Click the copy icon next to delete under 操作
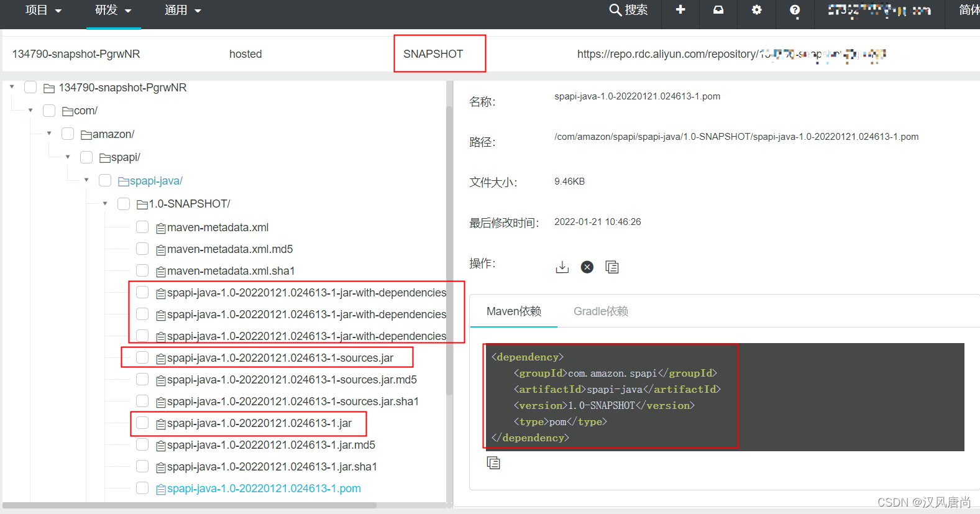 click(x=612, y=267)
